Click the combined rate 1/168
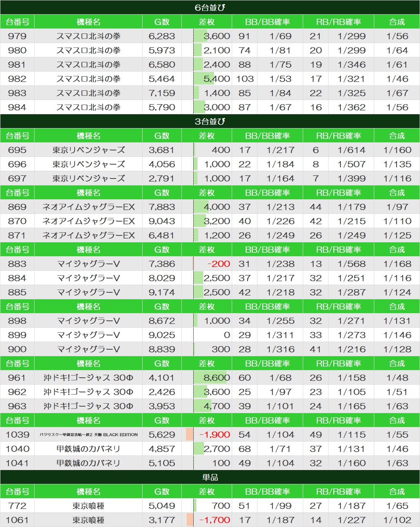This screenshot has height=527, width=420. point(397,264)
